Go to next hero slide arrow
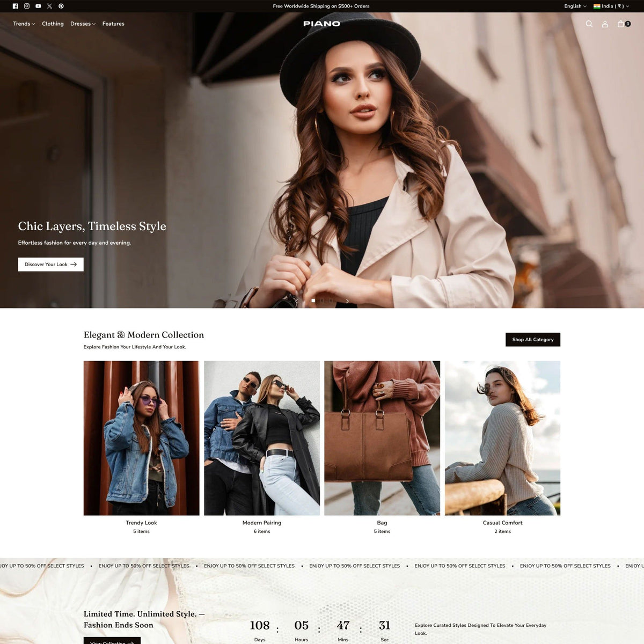The height and width of the screenshot is (644, 644). point(347,301)
